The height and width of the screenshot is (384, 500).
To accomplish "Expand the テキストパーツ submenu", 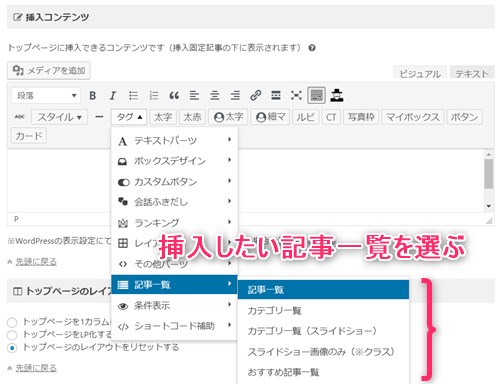I will coord(174,140).
